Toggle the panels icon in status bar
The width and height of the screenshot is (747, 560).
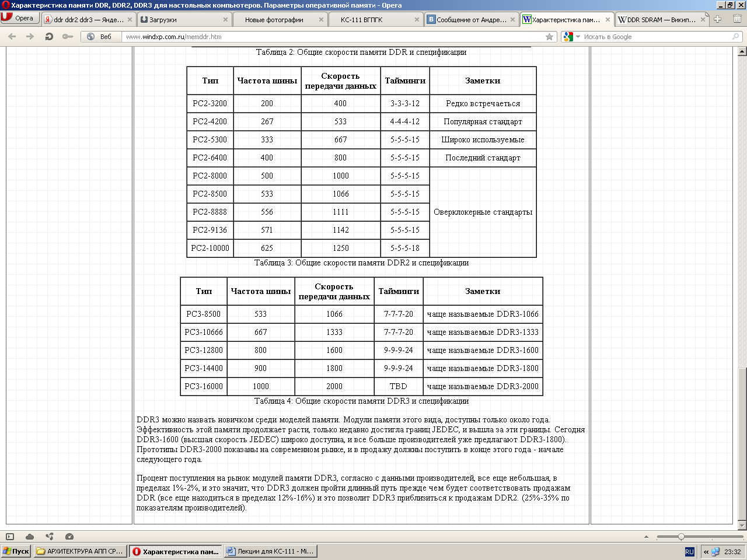pyautogui.click(x=10, y=537)
